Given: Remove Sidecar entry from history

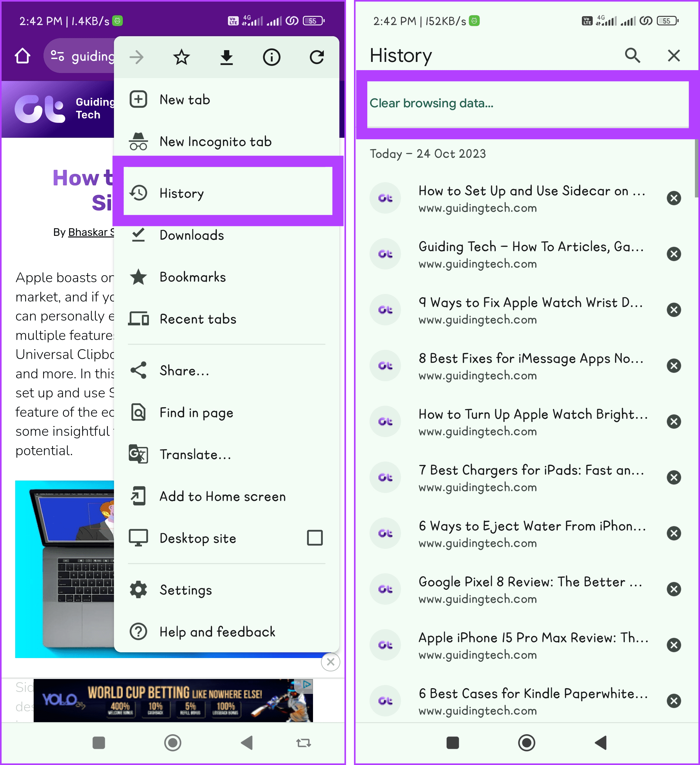Looking at the screenshot, I should 674,198.
